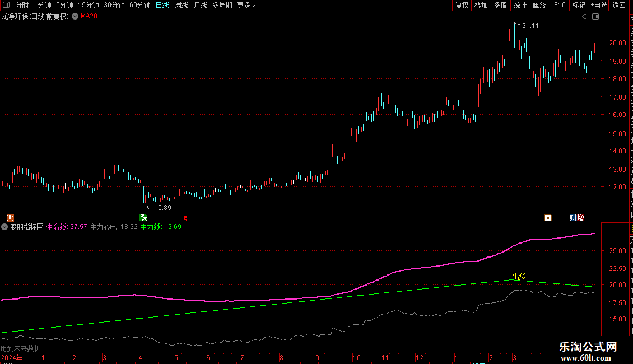
Task: Open the 统计 statistics tool
Action: [519, 5]
